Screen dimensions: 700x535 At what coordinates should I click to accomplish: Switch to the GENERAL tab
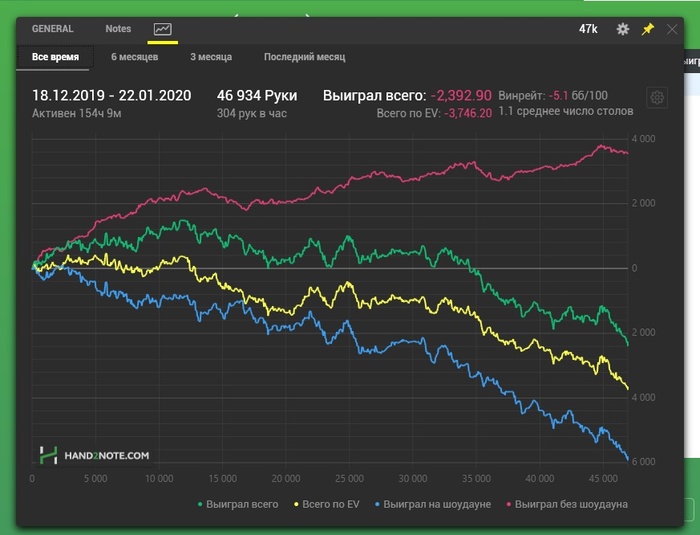pos(52,29)
